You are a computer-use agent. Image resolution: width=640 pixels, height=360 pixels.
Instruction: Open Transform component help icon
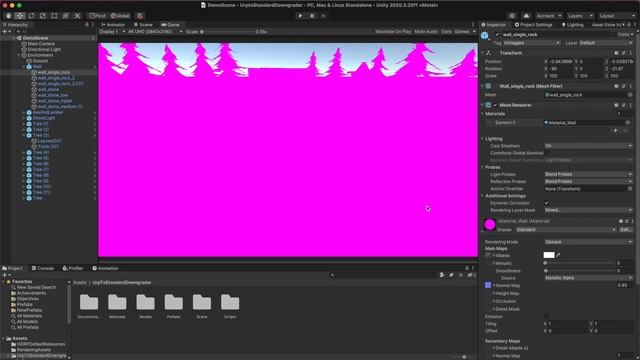coord(616,53)
